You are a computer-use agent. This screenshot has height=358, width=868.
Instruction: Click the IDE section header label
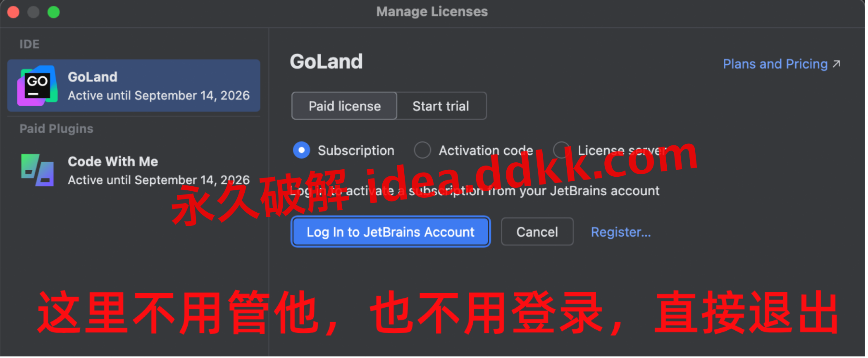click(29, 44)
